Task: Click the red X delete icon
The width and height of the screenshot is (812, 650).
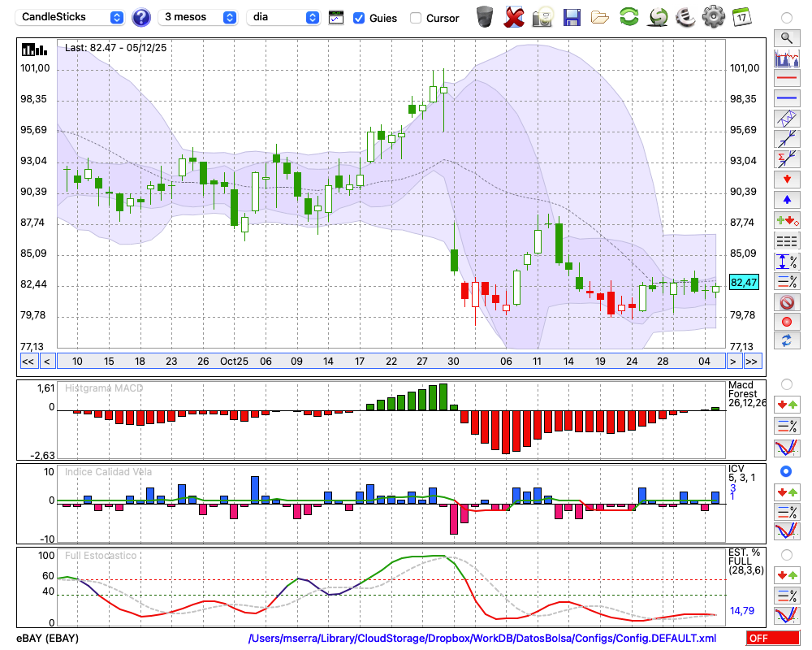Action: 513,17
